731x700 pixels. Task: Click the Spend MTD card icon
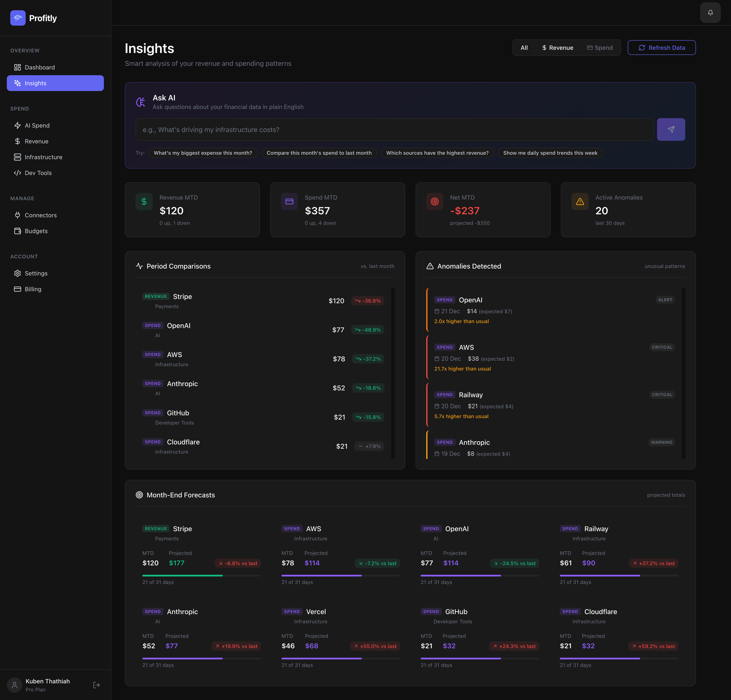[289, 201]
